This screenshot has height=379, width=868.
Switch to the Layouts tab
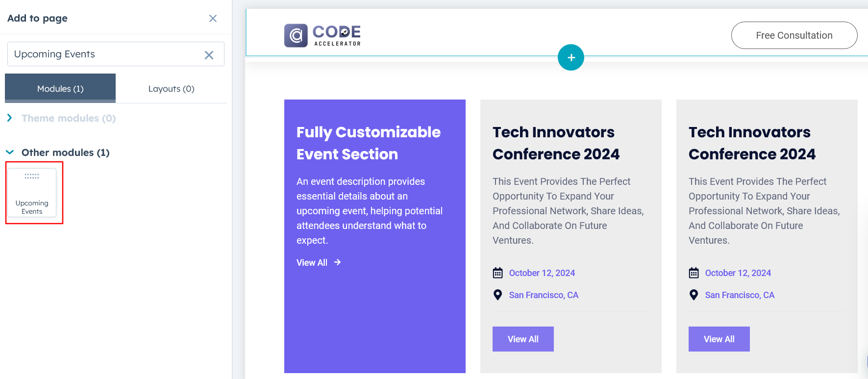tap(171, 89)
